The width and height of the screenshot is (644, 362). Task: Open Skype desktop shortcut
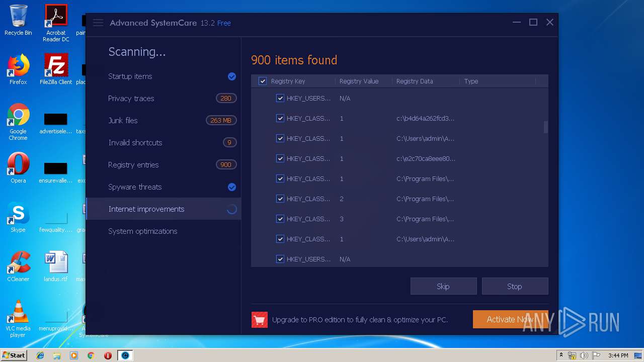(x=18, y=217)
